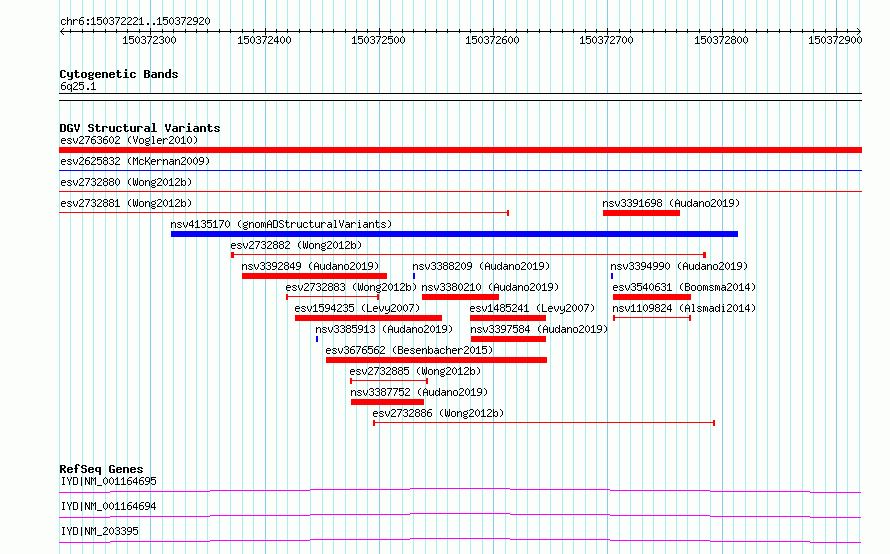Click the IYD|NM_001164695 transcript label
Screen dimensions: 890x554
point(108,481)
